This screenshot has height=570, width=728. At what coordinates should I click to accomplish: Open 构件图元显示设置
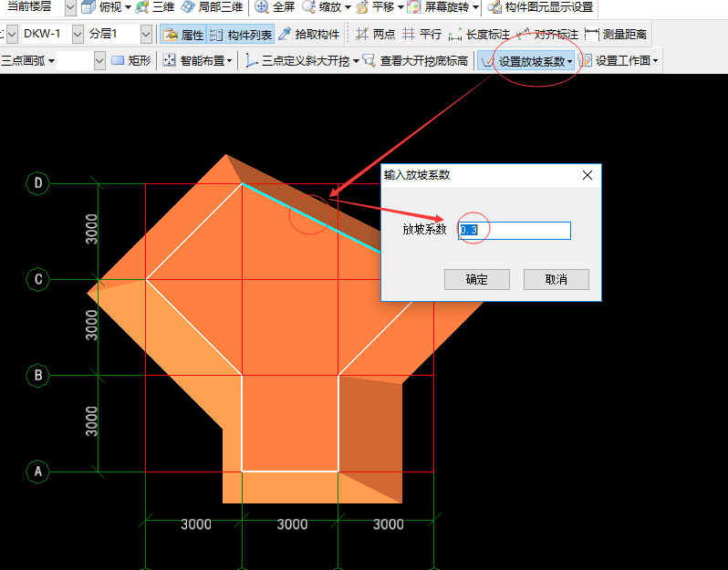540,7
